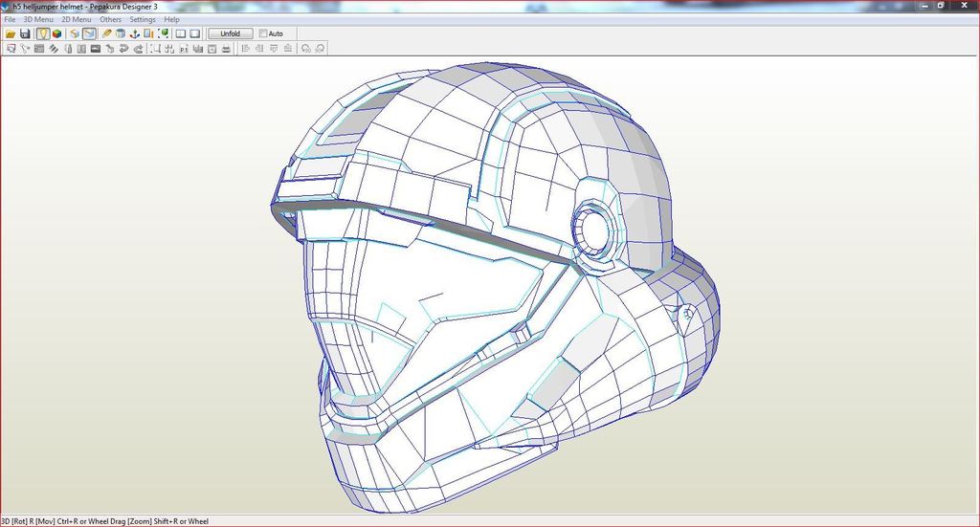The image size is (980, 527).
Task: Open the Others menu
Action: tap(111, 19)
